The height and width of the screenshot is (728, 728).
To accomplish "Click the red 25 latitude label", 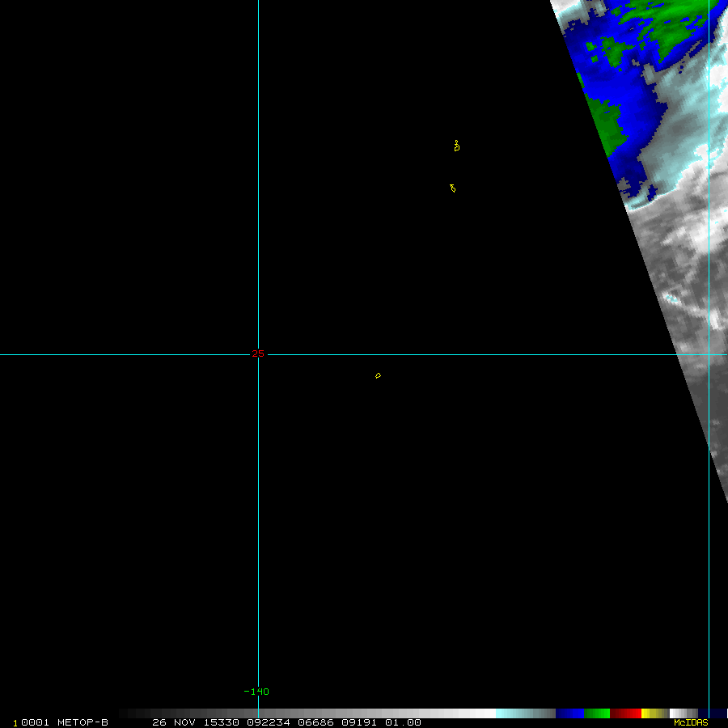I will click(258, 353).
